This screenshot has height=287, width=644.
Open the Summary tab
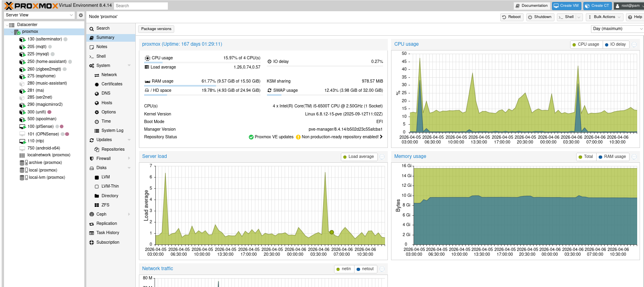[105, 38]
